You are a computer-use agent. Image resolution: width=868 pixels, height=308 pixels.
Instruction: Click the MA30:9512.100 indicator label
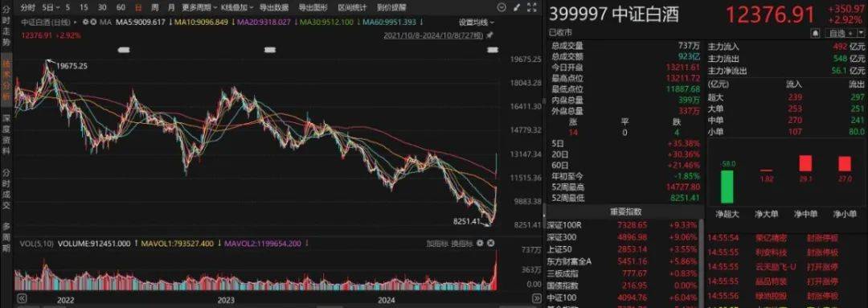click(x=326, y=23)
